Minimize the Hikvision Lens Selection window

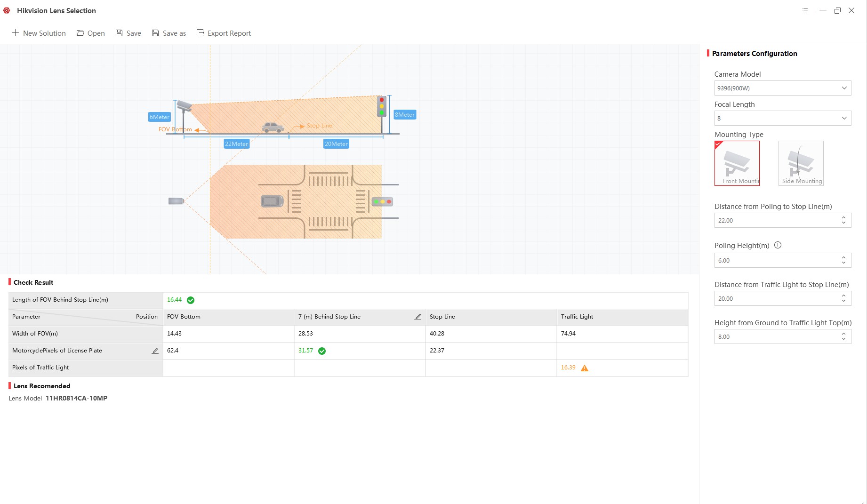pyautogui.click(x=823, y=10)
